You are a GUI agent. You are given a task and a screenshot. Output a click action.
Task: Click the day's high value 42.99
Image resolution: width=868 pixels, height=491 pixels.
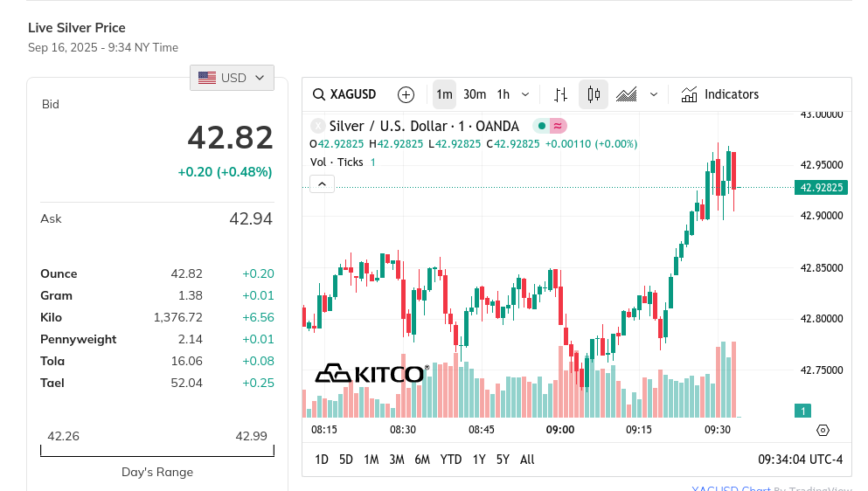(252, 436)
